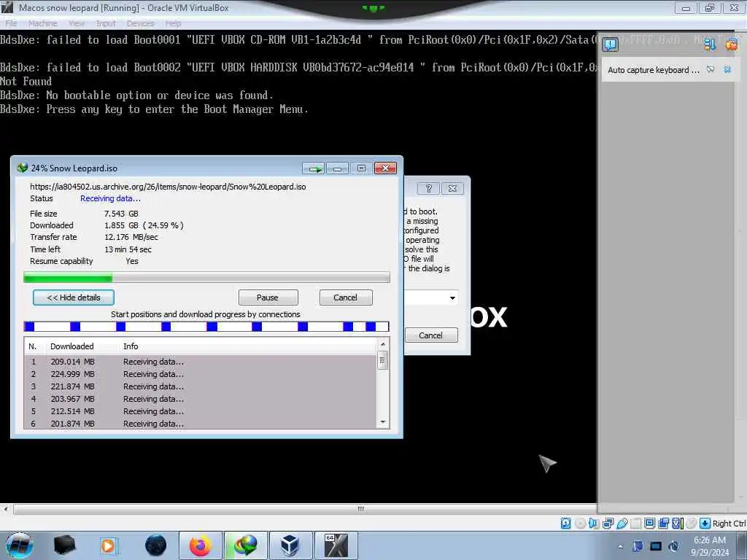Open Devices menu in VirtualBox
The image size is (747, 560).
(141, 23)
